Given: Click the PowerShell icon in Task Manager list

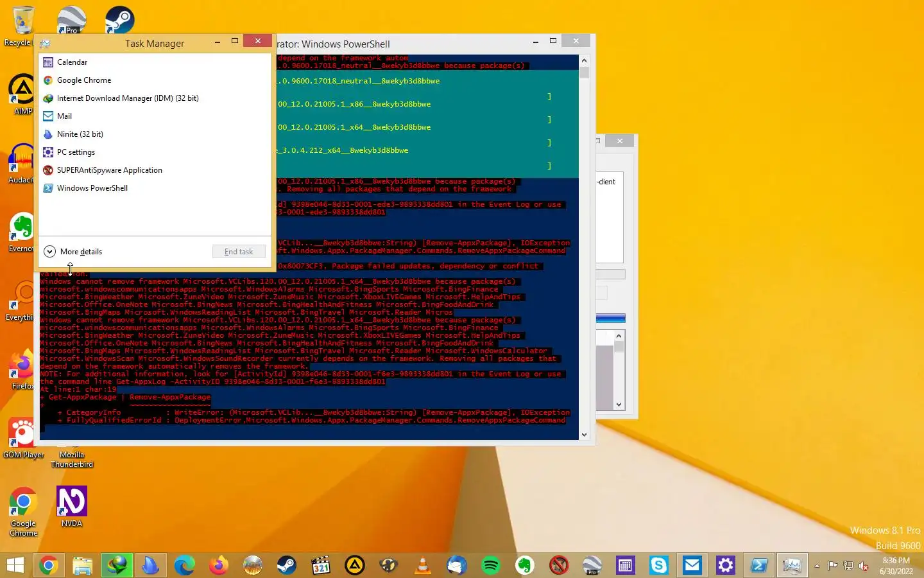Looking at the screenshot, I should point(48,188).
